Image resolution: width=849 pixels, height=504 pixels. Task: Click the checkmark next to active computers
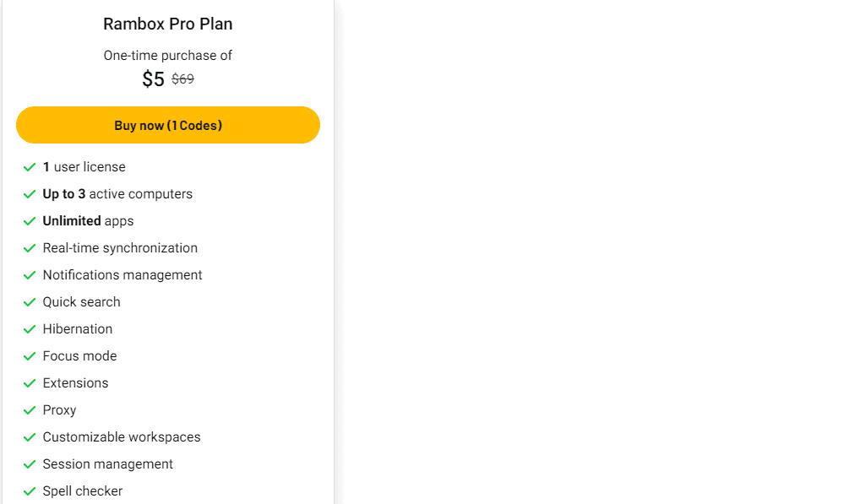(x=30, y=194)
